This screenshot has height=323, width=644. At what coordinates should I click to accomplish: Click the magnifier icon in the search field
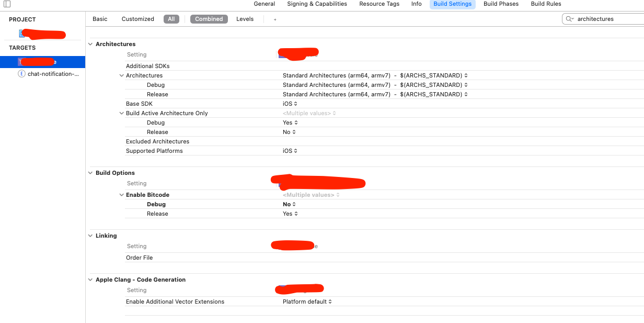tap(568, 18)
